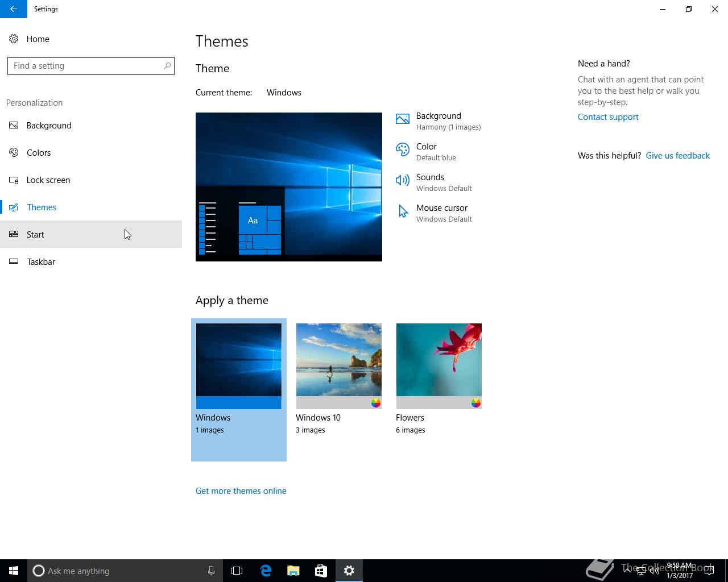Click the taskbar clock showing 1/3/2017
The width and height of the screenshot is (728, 582).
pos(680,571)
